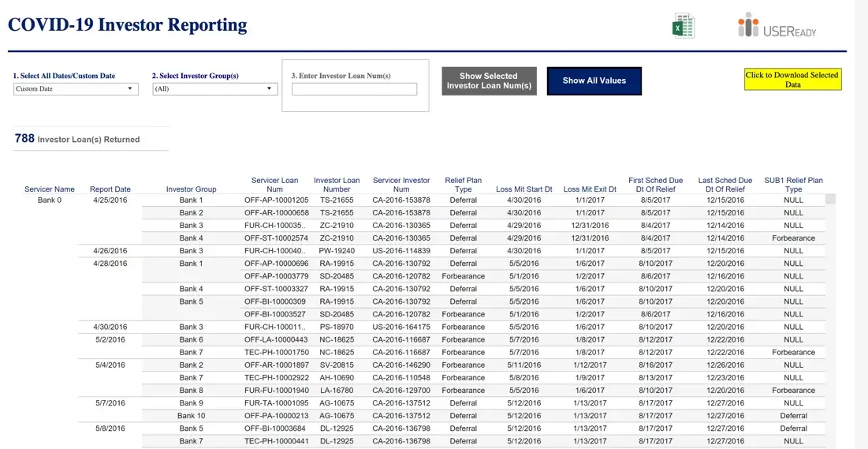868x449 pixels.
Task: Click the Servicer Name column header
Action: pyautogui.click(x=50, y=189)
